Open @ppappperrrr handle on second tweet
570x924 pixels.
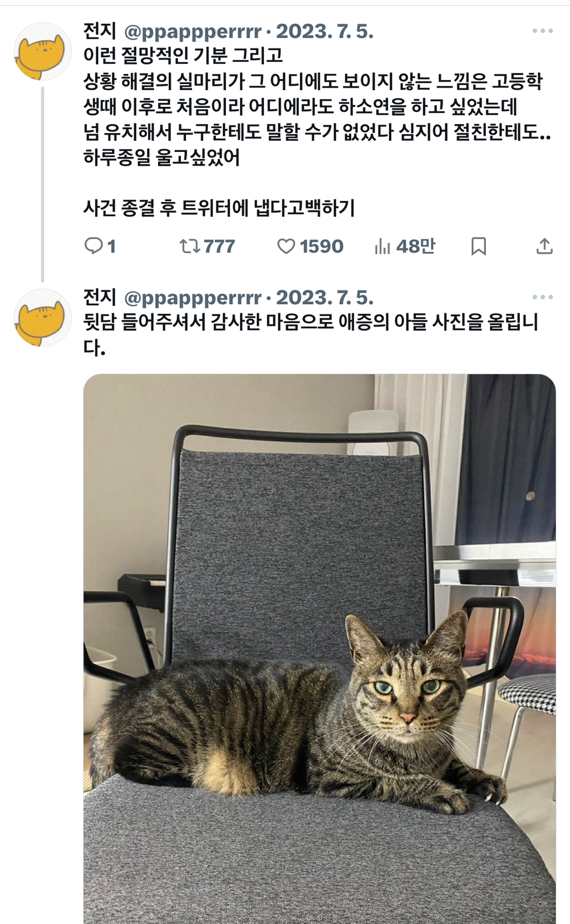[193, 298]
